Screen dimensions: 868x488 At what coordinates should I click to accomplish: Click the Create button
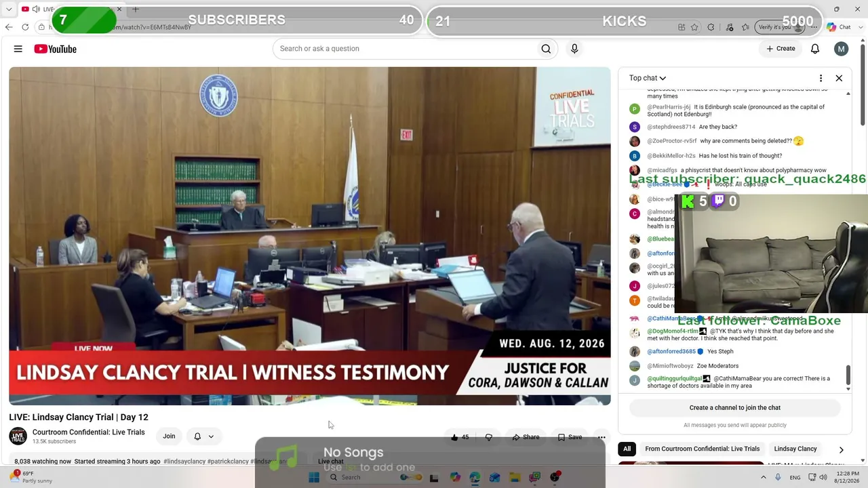pyautogui.click(x=781, y=49)
